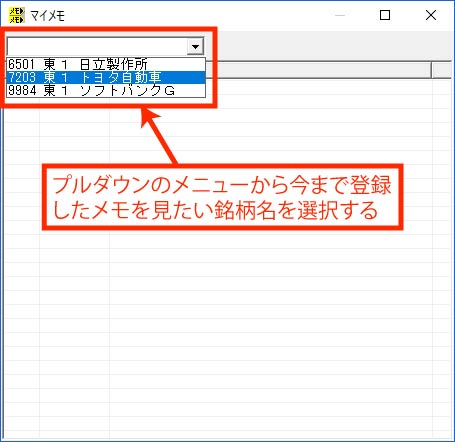455x442 pixels.
Task: Click the wide memo grid column header
Action: coord(323,70)
